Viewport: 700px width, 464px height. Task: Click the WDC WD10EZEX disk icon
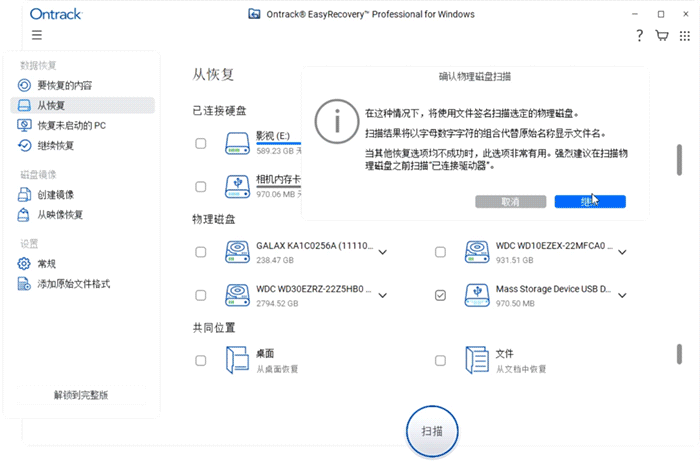coord(477,252)
